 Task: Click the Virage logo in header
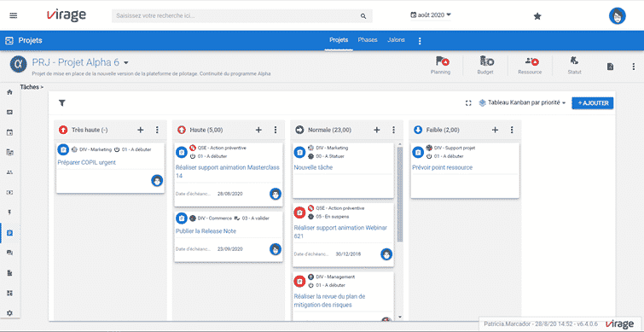[67, 15]
